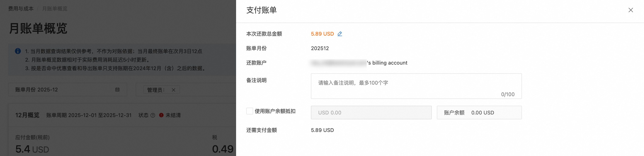Click the orange 5.89 USD repayment amount
Image resolution: width=644 pixels, height=156 pixels.
pos(322,34)
